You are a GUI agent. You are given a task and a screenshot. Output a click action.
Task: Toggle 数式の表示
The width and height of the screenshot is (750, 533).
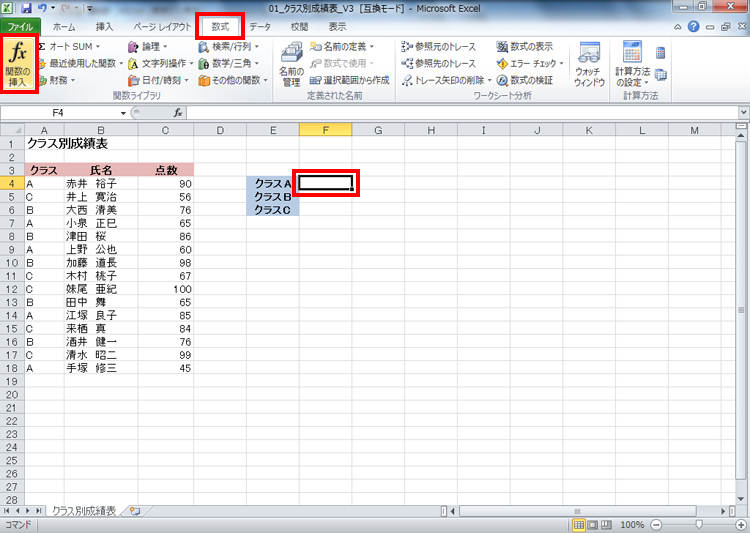coord(525,46)
